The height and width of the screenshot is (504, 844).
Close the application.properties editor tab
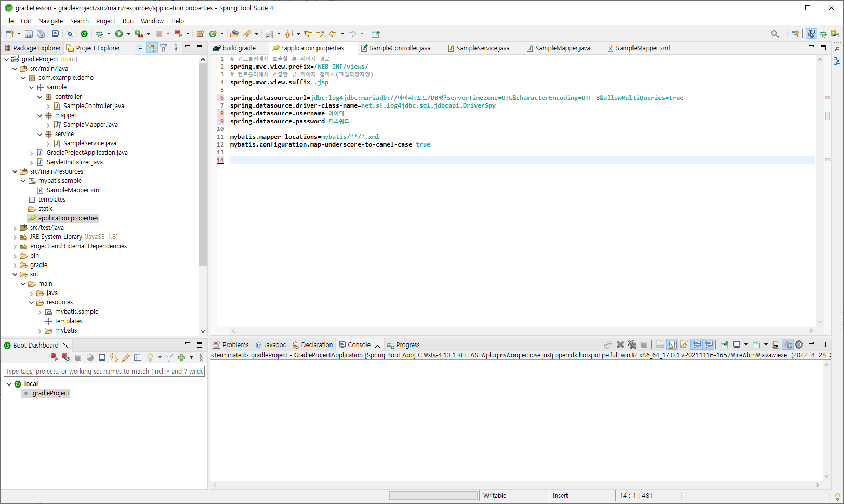coord(351,48)
